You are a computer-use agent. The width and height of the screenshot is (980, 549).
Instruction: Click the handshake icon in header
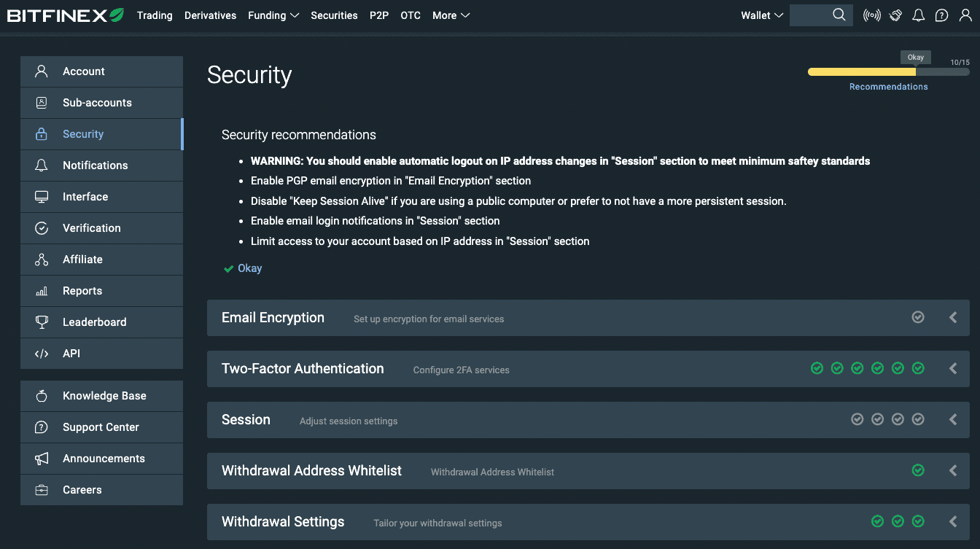tap(896, 15)
